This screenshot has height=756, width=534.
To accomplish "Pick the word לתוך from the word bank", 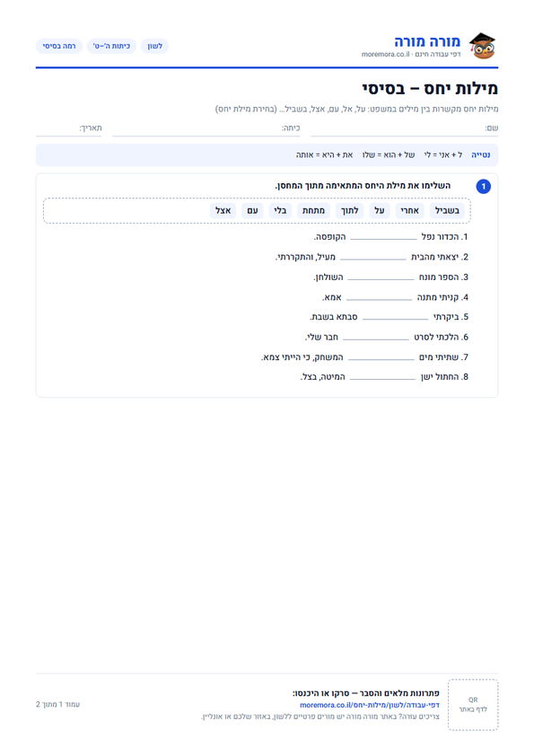I will (349, 211).
